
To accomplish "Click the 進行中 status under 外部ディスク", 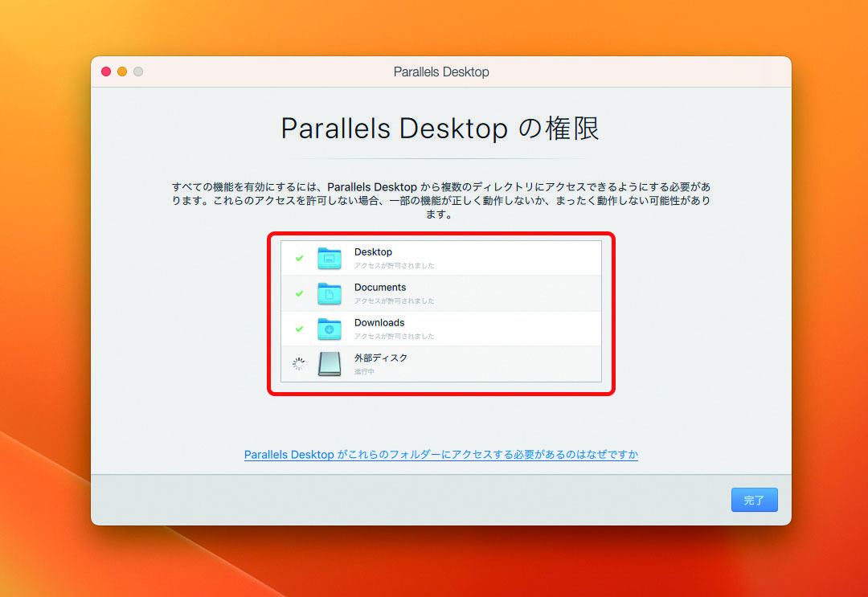I will pyautogui.click(x=364, y=372).
